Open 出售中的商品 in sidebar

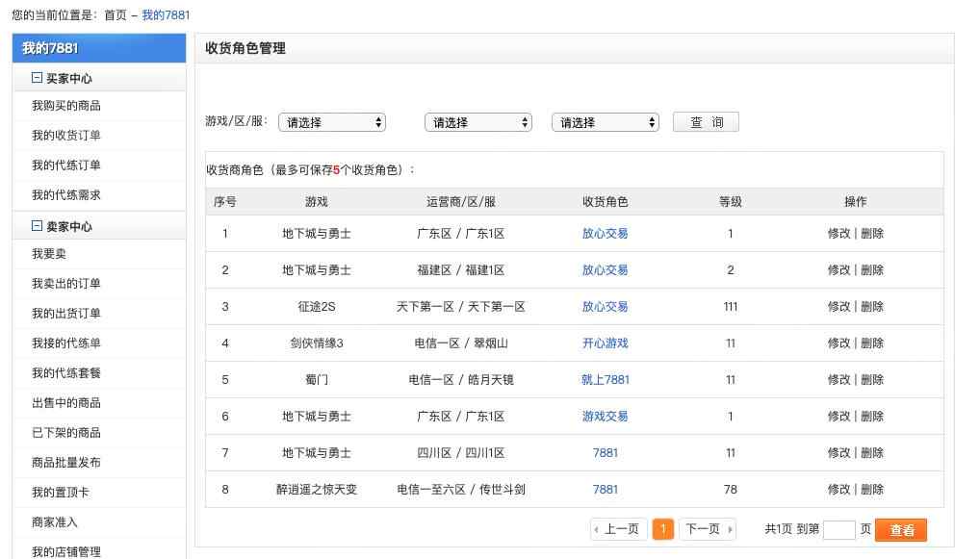[x=66, y=403]
